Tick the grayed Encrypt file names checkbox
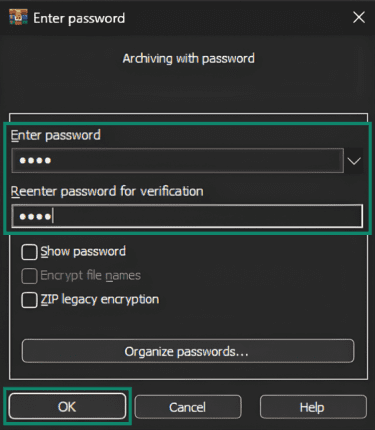The image size is (375, 430). [x=29, y=276]
